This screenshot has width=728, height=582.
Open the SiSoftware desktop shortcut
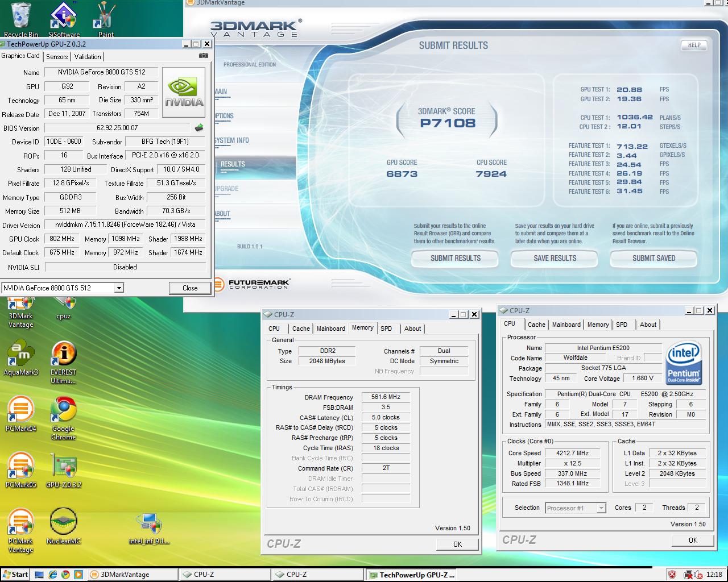[x=64, y=19]
